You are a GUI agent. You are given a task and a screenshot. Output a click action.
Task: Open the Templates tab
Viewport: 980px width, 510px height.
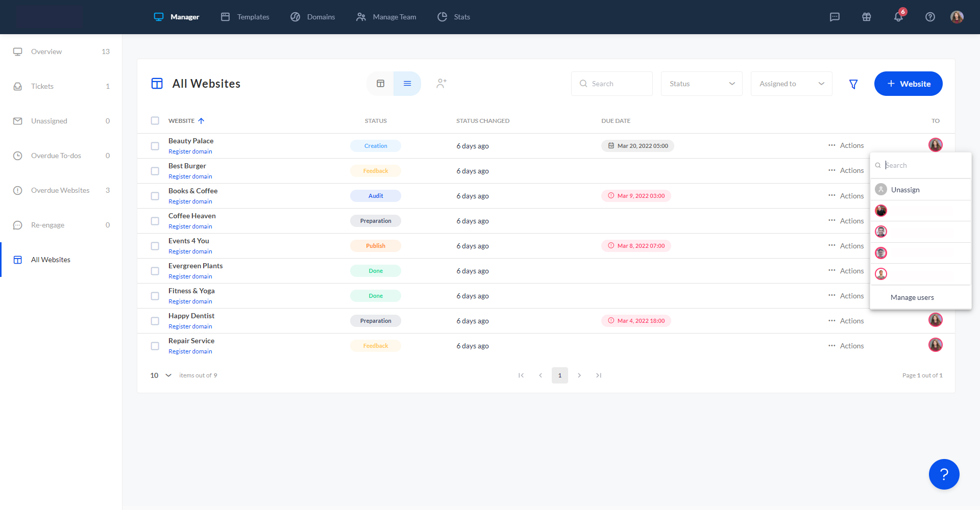pyautogui.click(x=245, y=17)
